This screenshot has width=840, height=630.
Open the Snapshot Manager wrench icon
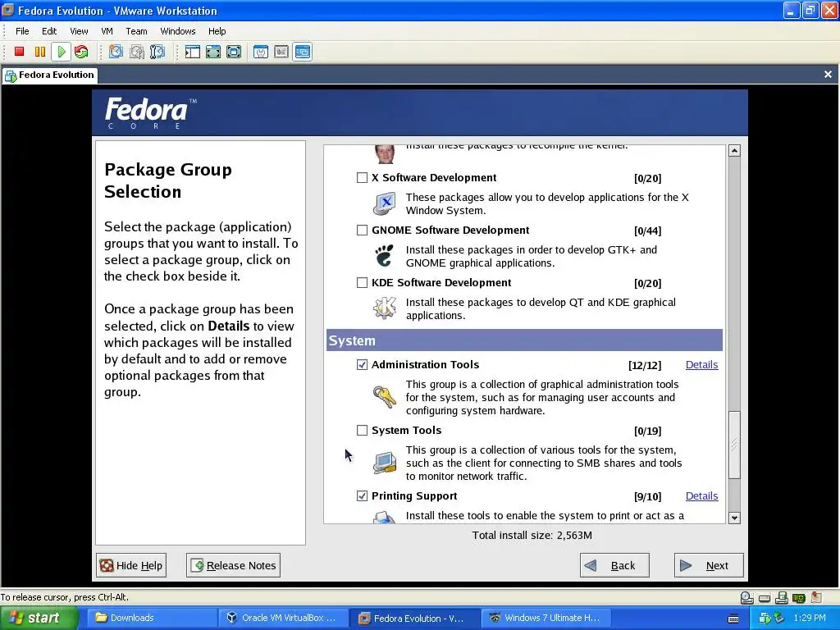coord(157,52)
